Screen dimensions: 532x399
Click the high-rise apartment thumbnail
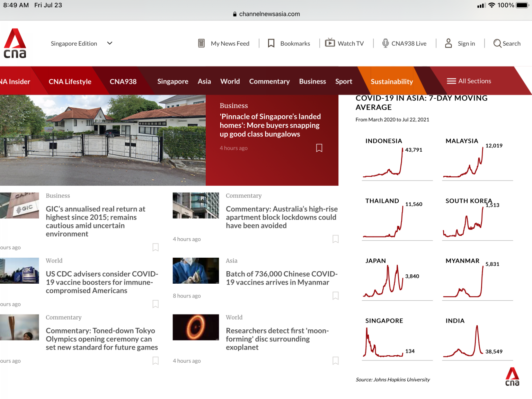(196, 205)
